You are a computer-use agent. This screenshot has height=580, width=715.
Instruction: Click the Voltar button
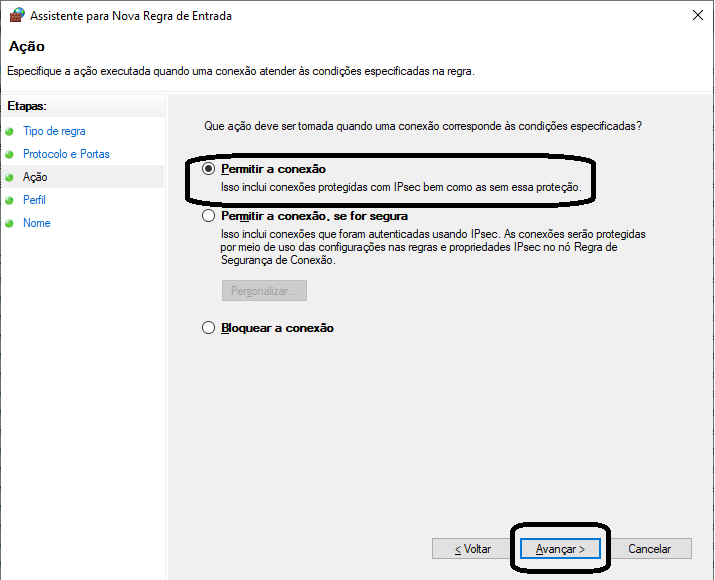tap(473, 549)
